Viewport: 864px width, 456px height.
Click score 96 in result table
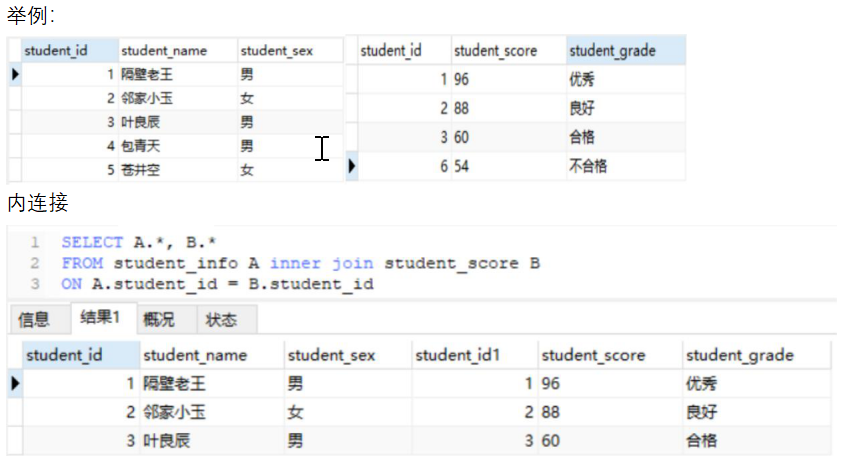pos(550,383)
